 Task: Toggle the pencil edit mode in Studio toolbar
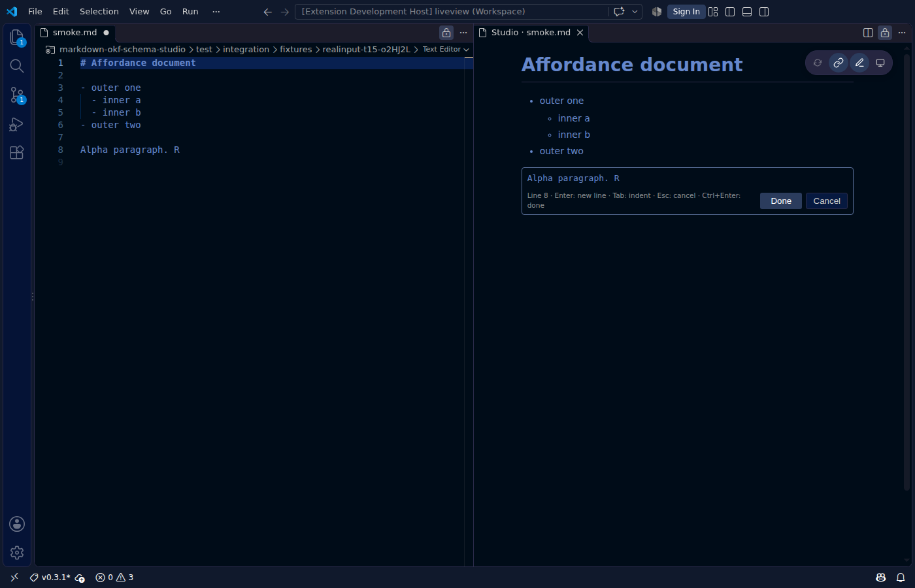(859, 63)
